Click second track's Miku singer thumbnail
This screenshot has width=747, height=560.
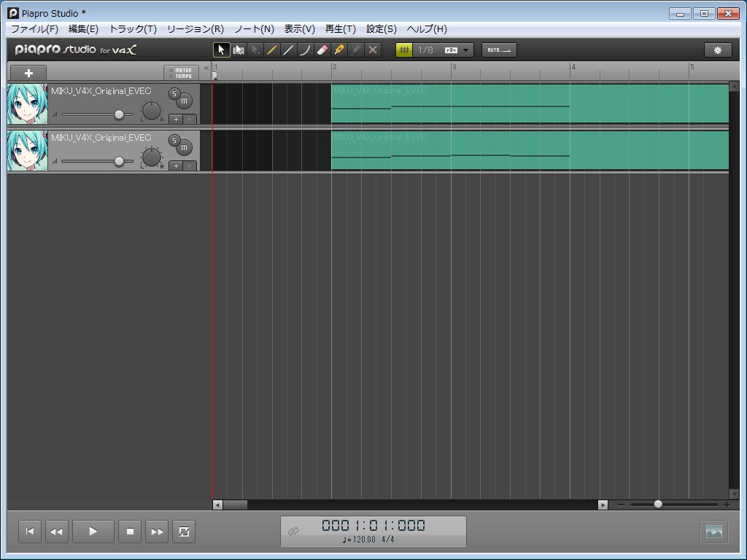tap(28, 151)
